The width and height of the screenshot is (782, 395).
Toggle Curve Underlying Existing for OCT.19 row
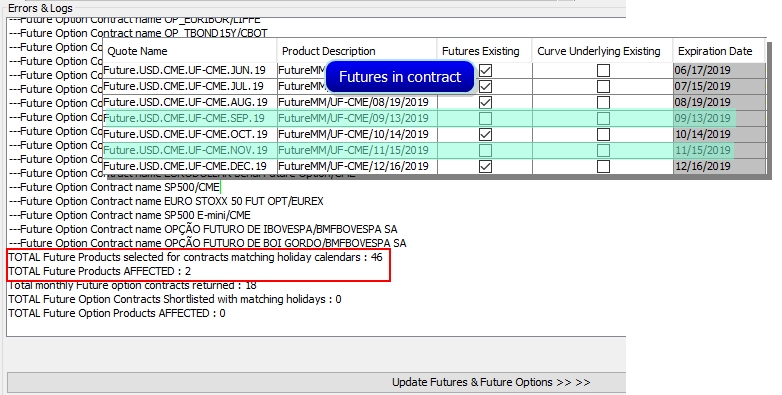[x=603, y=135]
